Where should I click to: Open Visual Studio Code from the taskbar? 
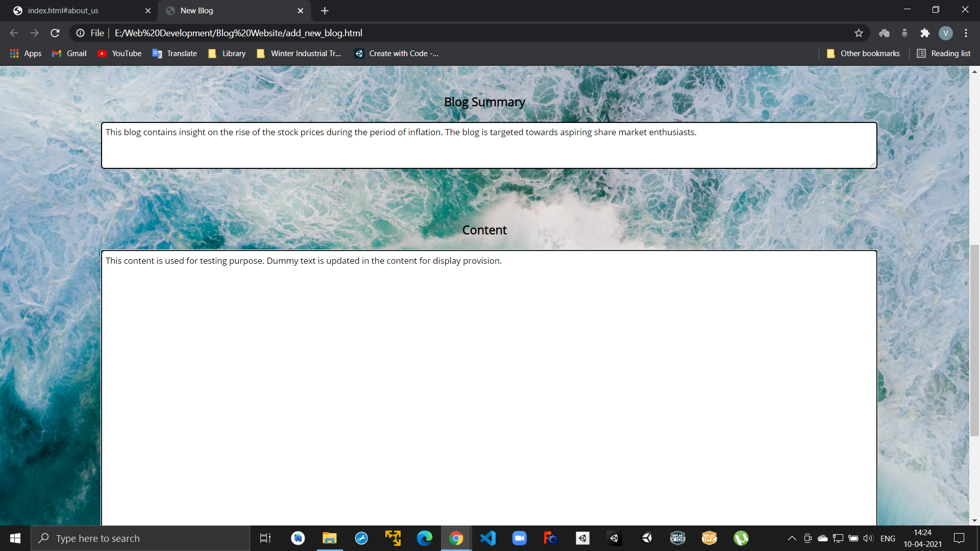click(x=488, y=538)
